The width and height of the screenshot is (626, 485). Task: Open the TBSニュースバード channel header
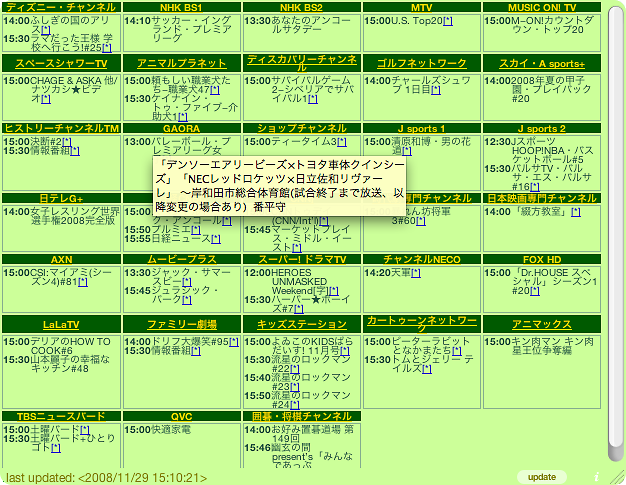[60, 416]
